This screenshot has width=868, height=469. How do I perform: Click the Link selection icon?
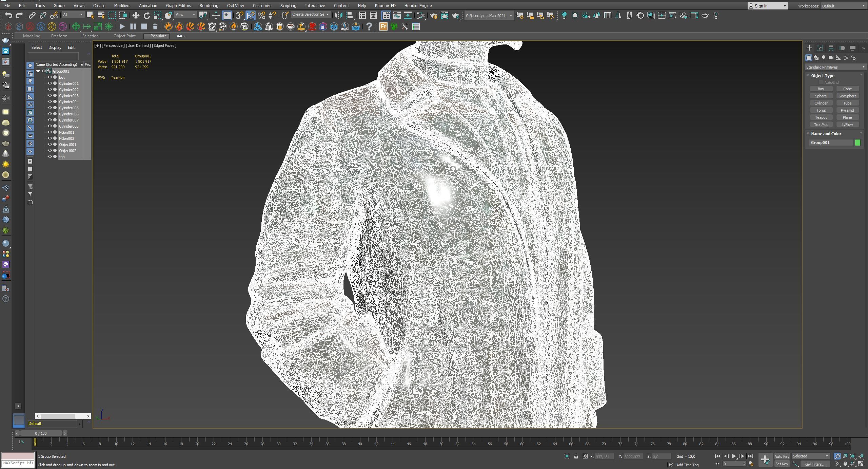pos(32,15)
